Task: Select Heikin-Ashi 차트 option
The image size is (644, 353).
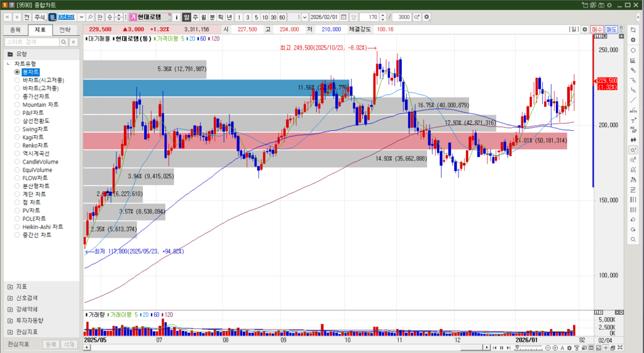Action: click(42, 227)
